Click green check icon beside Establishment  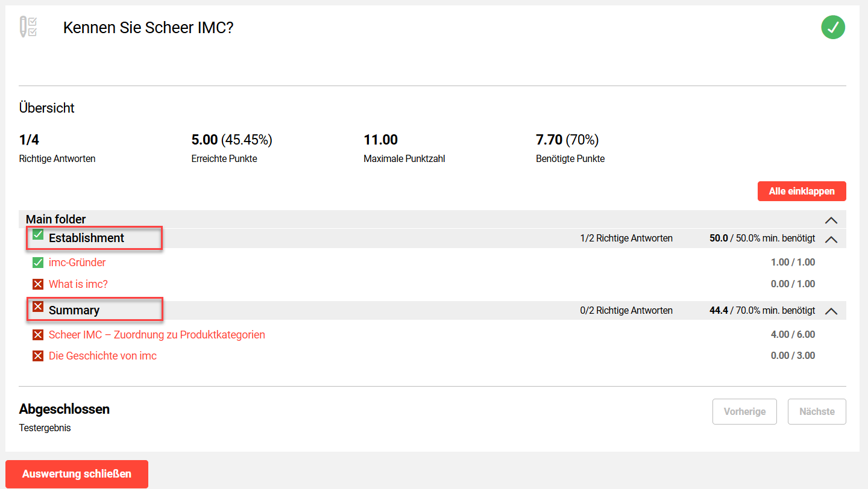coord(38,235)
